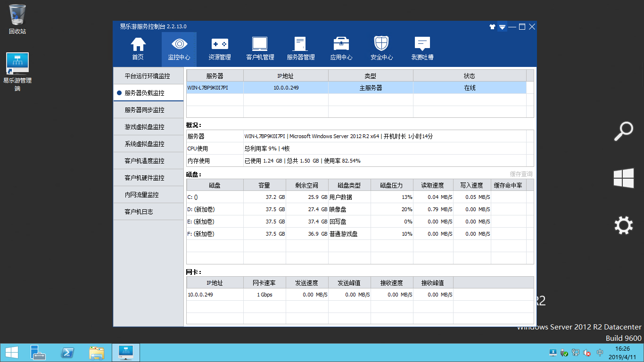Switch to 服务器同步监控
644x362 pixels.
[x=149, y=110]
